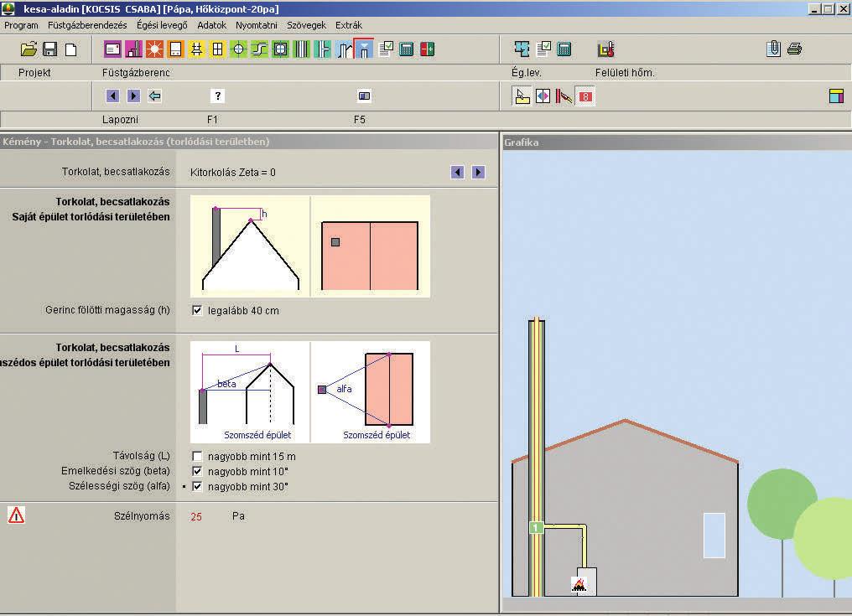Click the red bar brush tool icon

(564, 96)
